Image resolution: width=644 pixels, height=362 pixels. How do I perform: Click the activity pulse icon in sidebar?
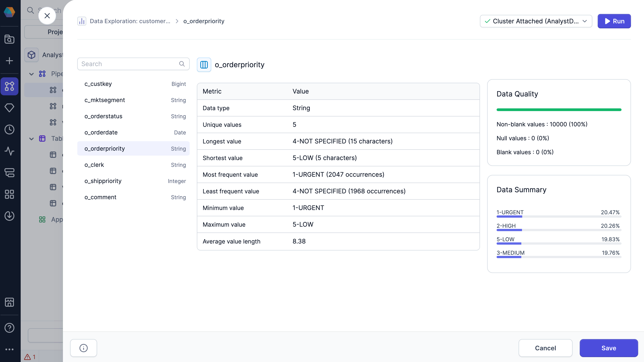(9, 151)
